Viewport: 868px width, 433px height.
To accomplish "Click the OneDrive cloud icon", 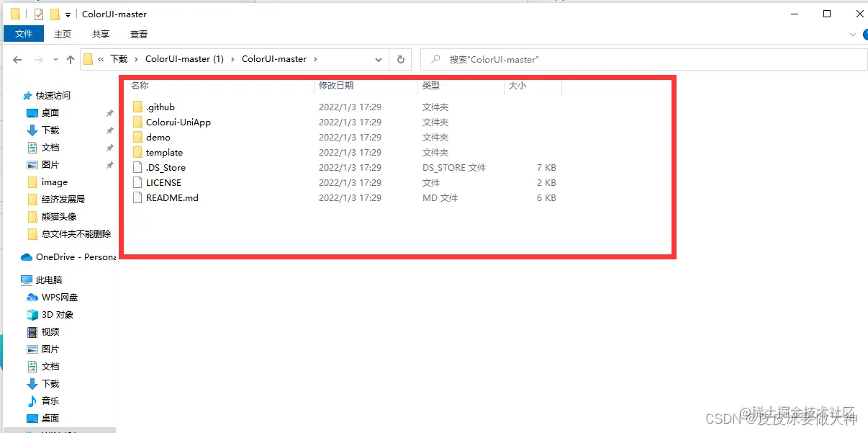I will (x=27, y=257).
